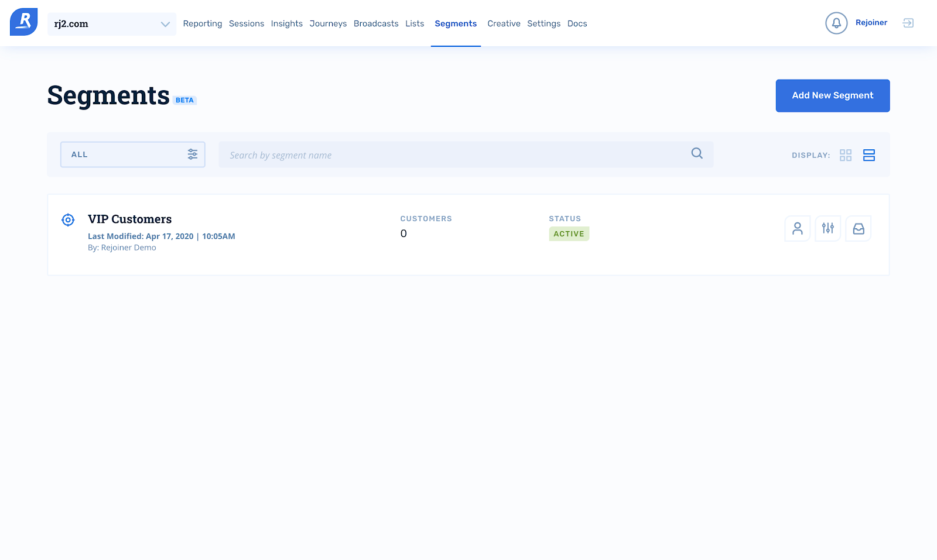Click the customers count 0

403,233
